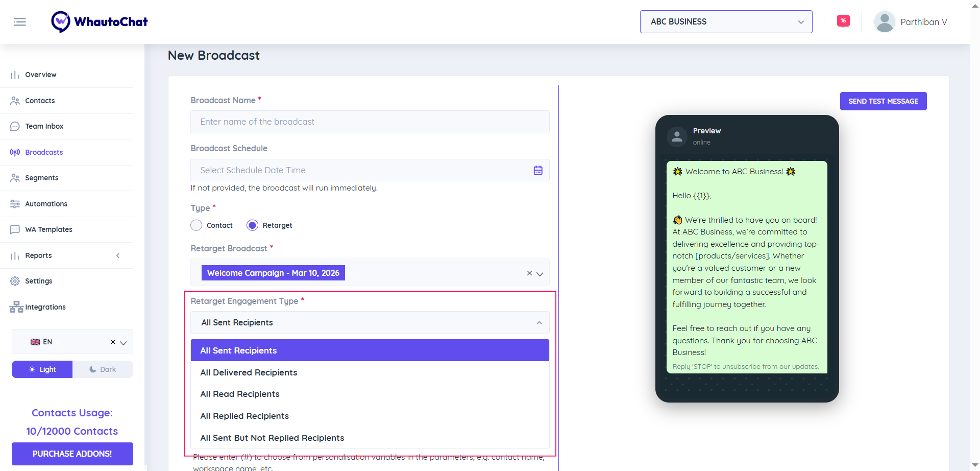Choose All Read Recipients option
This screenshot has width=980, height=471.
tap(240, 394)
